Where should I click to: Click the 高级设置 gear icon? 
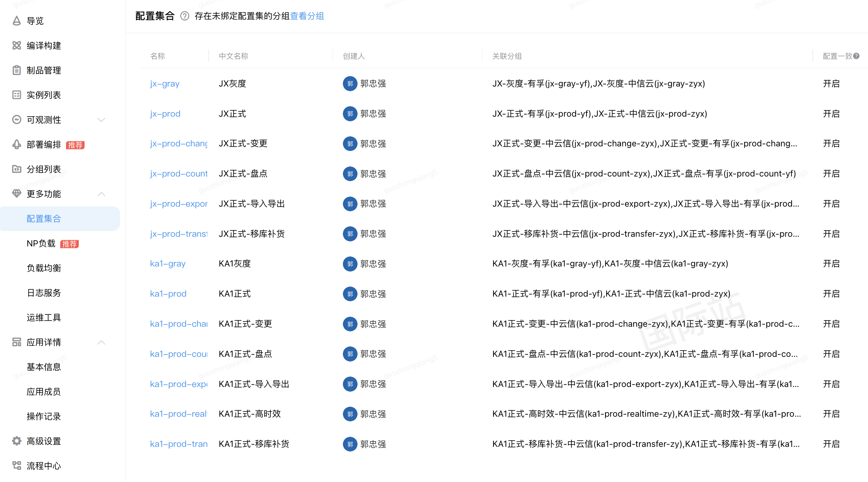click(x=16, y=441)
